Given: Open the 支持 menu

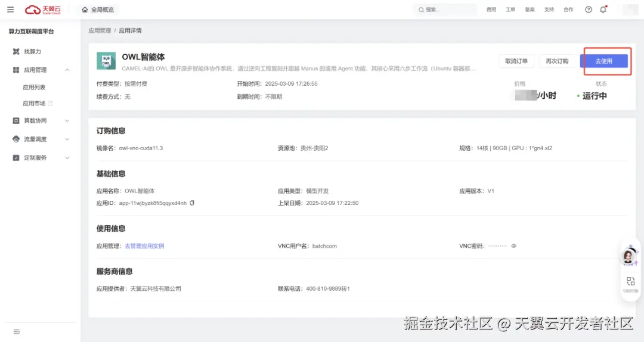Looking at the screenshot, I should point(549,10).
